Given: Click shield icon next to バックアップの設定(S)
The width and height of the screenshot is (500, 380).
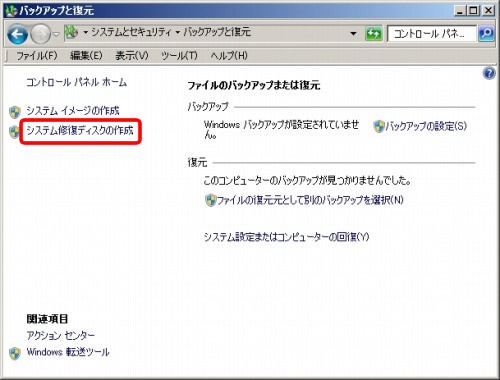Looking at the screenshot, I should [379, 126].
